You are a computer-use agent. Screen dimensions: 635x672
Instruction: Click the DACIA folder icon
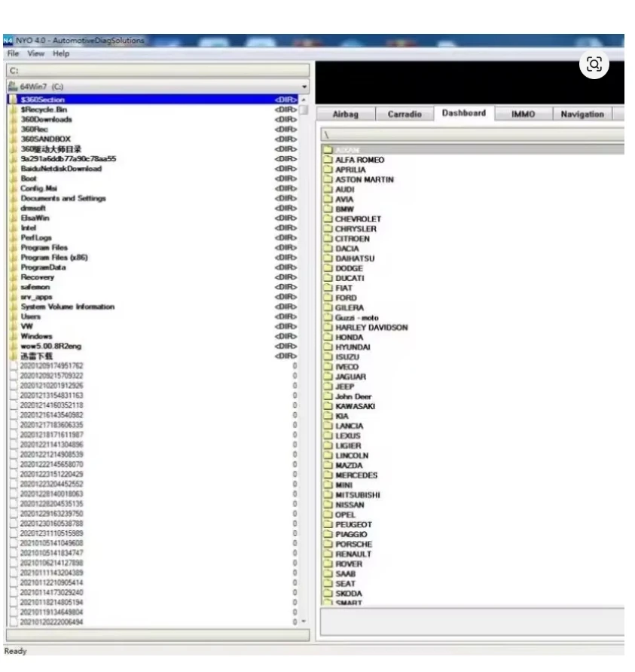click(328, 249)
